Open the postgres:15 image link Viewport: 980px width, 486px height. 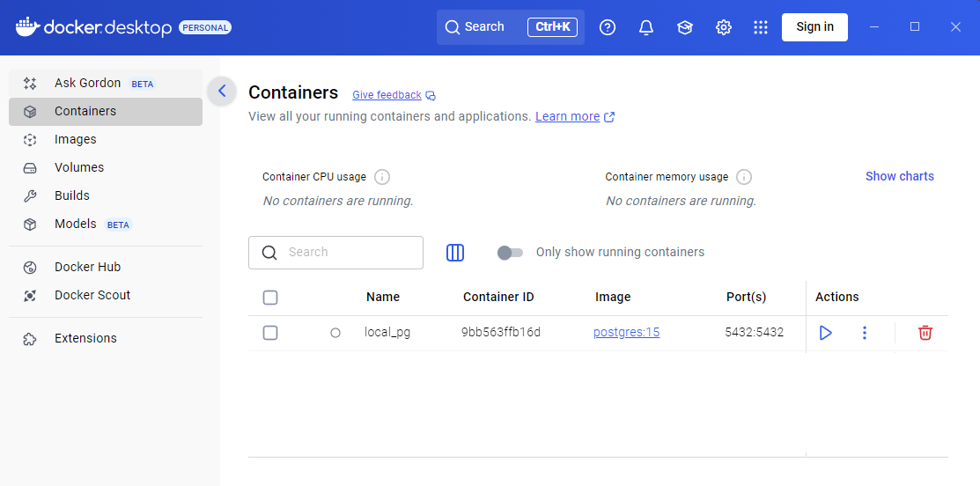626,333
